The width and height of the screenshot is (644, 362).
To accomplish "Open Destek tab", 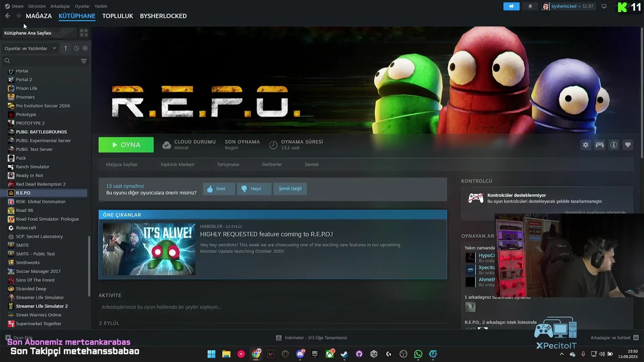I will [311, 164].
